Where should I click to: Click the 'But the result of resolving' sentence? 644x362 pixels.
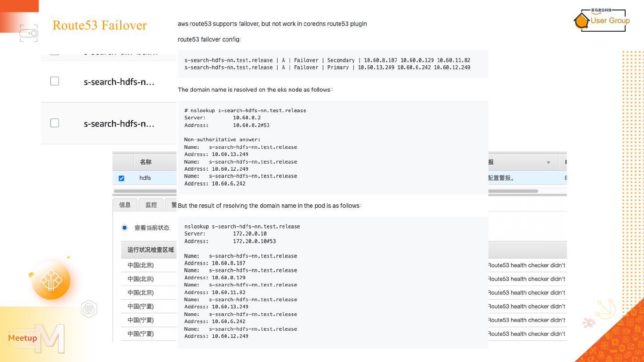click(270, 206)
